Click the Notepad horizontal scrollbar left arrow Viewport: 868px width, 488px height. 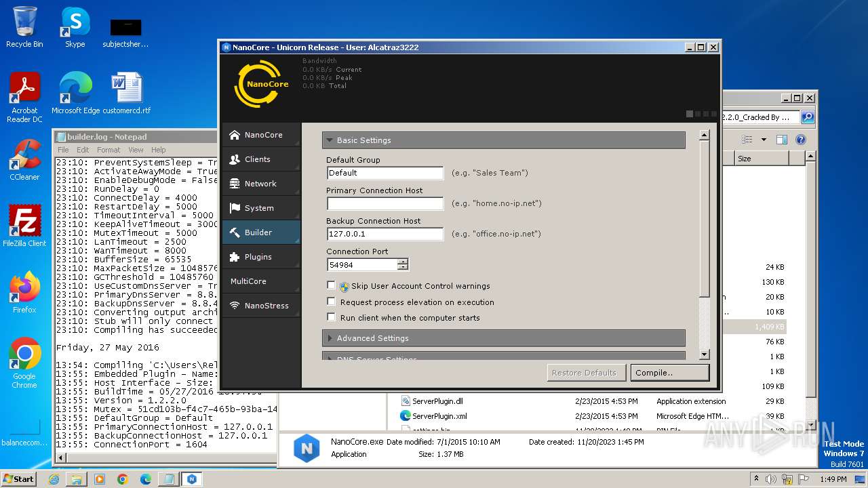[x=61, y=458]
